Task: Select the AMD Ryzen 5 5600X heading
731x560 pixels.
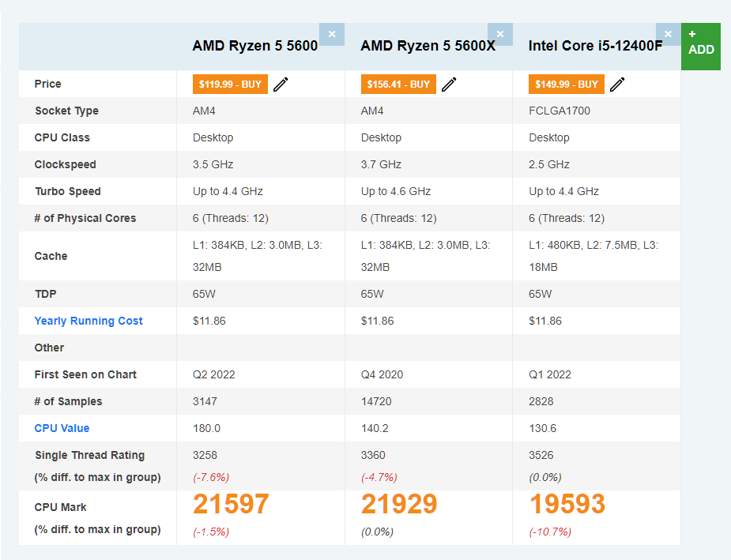Action: (x=428, y=46)
